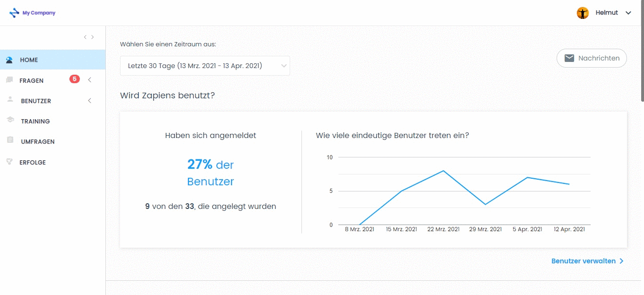This screenshot has width=644, height=295.
Task: Click the 22 Mrz. 2021 chart peak
Action: pos(443,171)
